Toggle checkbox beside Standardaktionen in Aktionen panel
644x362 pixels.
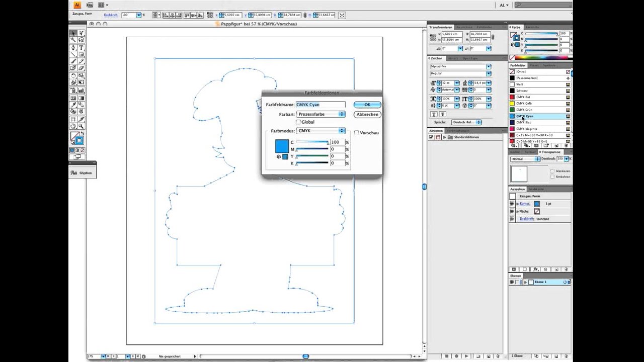tap(431, 137)
